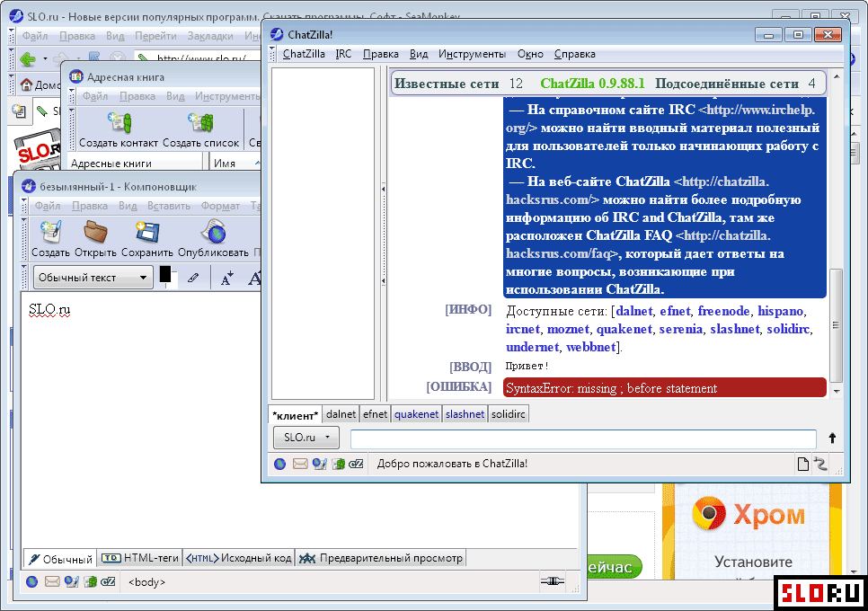Click the ChatZilla chat scrollbar up arrow
This screenshot has width=868, height=611.
837,76
